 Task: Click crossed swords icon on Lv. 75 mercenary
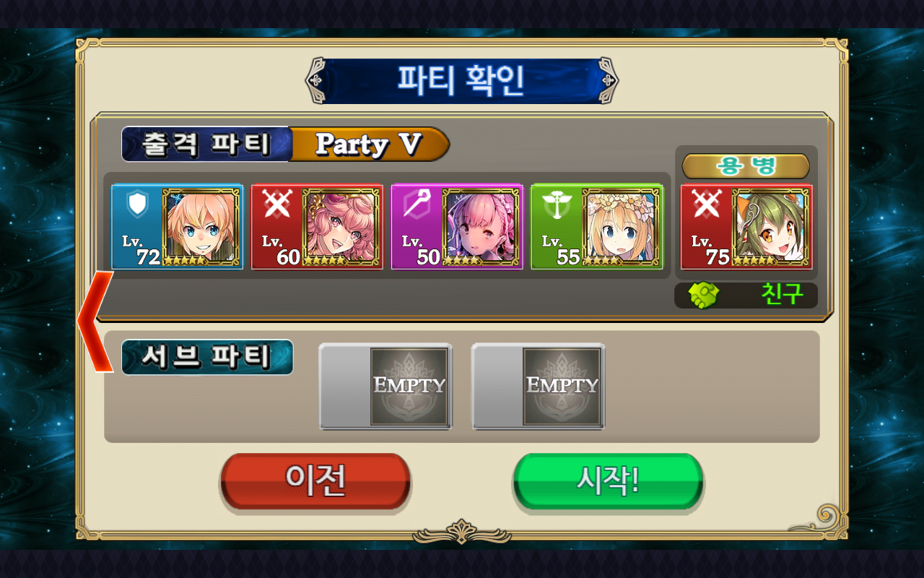[x=706, y=205]
